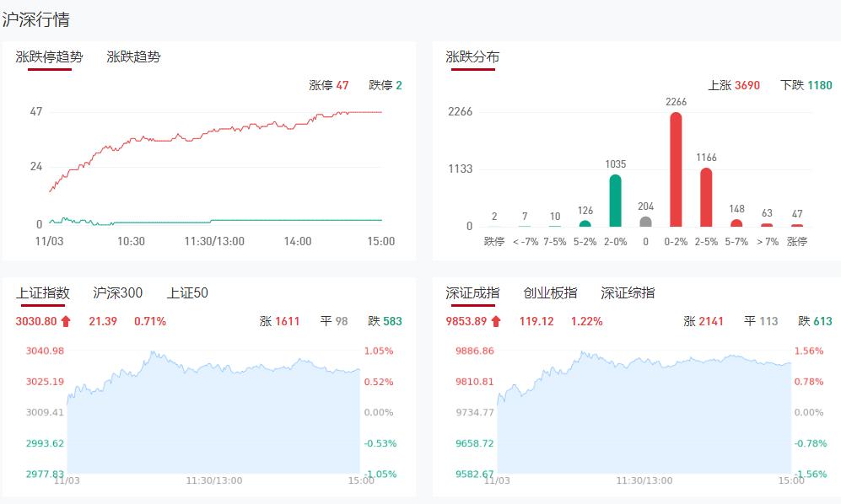Click the 47 red bar for 涨停

click(797, 225)
